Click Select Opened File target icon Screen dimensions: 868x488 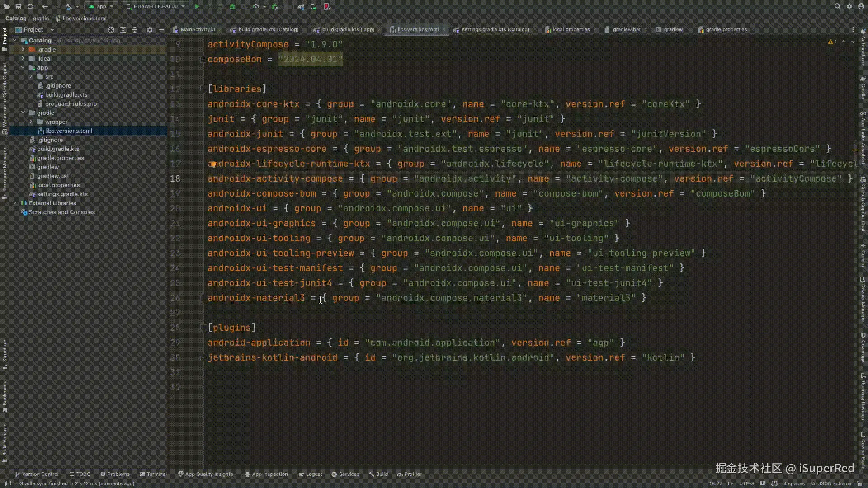click(x=111, y=30)
